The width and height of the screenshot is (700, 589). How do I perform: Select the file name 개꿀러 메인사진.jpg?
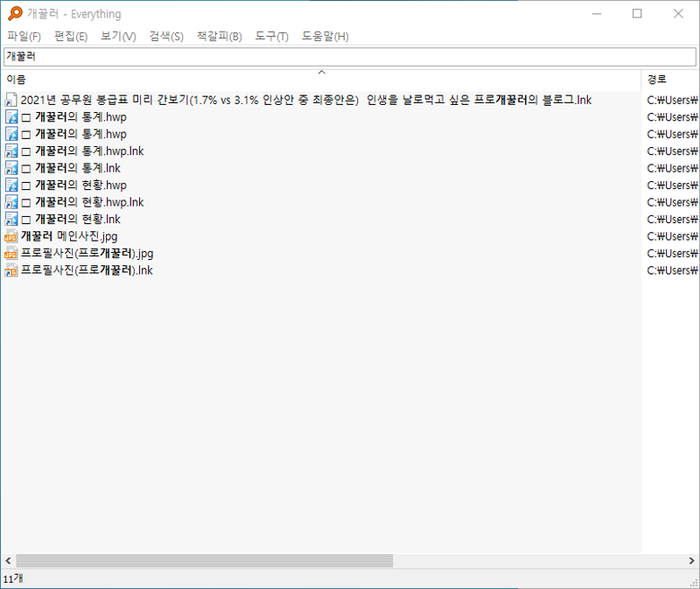click(69, 236)
